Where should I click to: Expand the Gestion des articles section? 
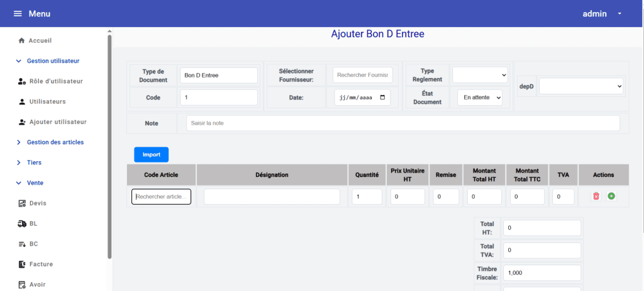coord(18,142)
